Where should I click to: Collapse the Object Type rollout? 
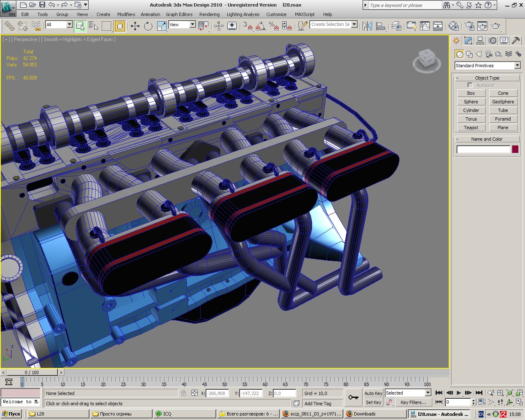click(487, 78)
